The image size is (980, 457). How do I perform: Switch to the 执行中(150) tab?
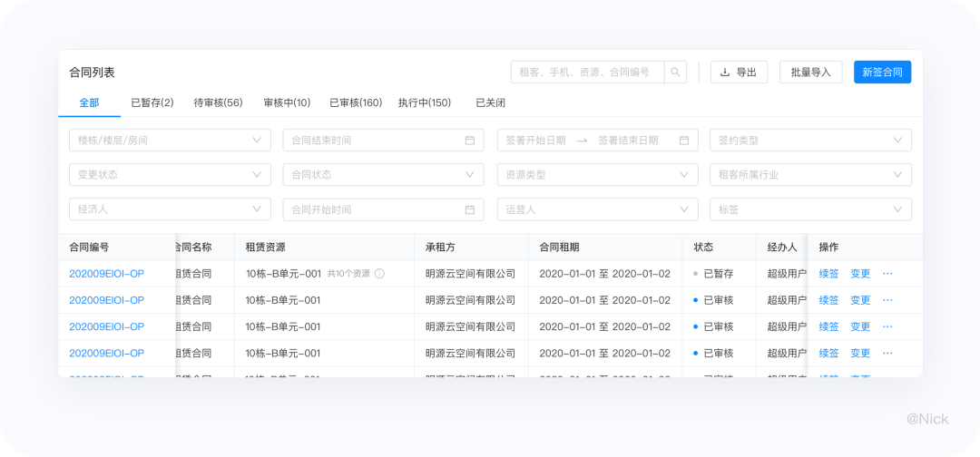click(x=425, y=103)
